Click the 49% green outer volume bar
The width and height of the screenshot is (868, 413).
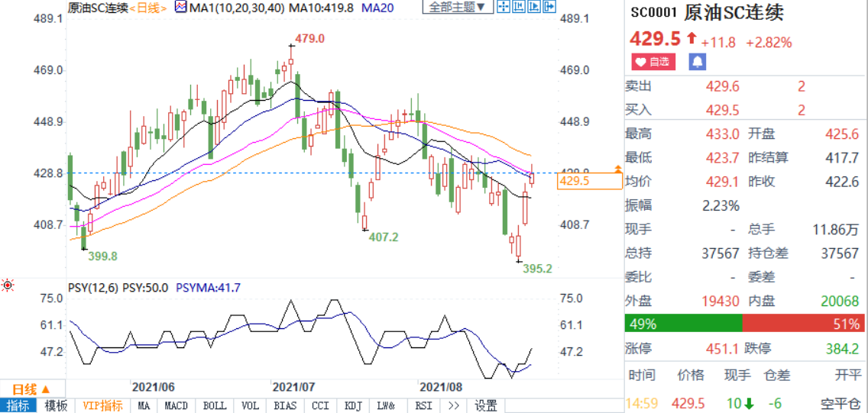tap(683, 324)
